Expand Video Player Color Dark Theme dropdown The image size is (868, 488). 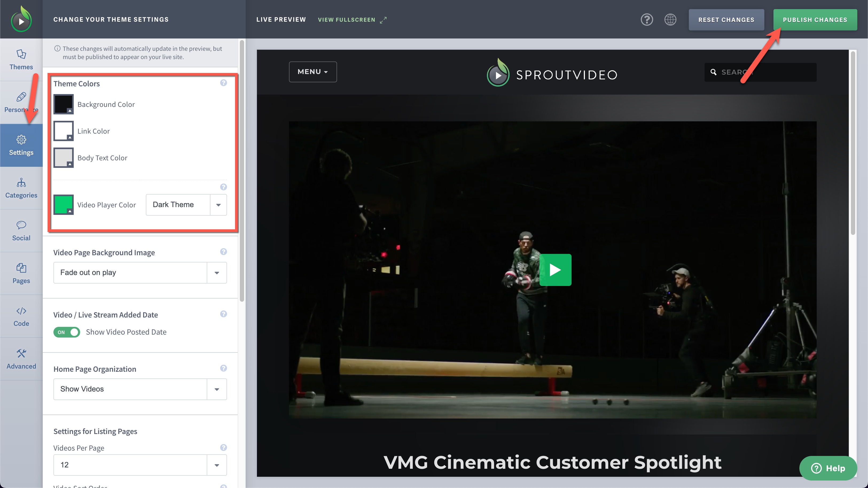coord(218,205)
